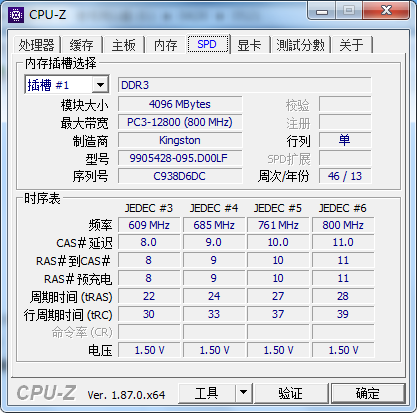Click the PC3-12800 (800 MHz) bandwidth value

[x=180, y=122]
